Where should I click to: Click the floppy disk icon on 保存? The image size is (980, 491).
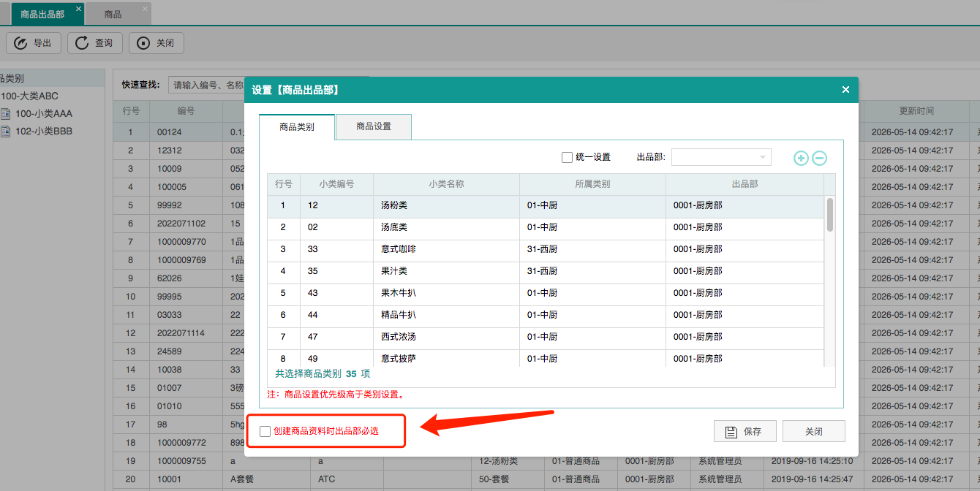click(731, 432)
